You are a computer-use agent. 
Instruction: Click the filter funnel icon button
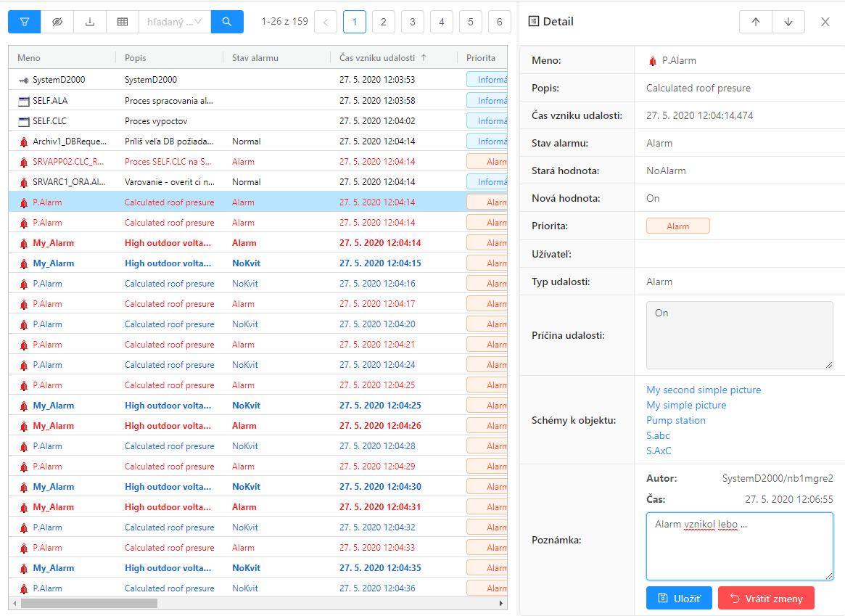pyautogui.click(x=25, y=22)
